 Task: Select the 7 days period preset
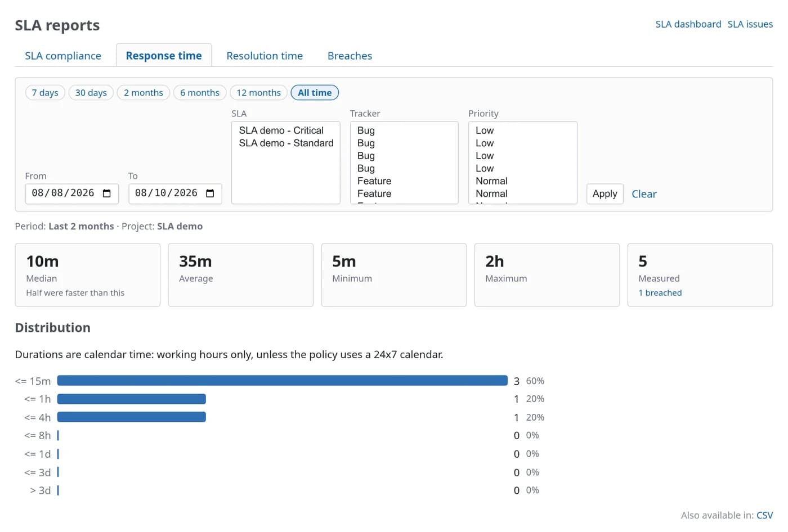45,93
